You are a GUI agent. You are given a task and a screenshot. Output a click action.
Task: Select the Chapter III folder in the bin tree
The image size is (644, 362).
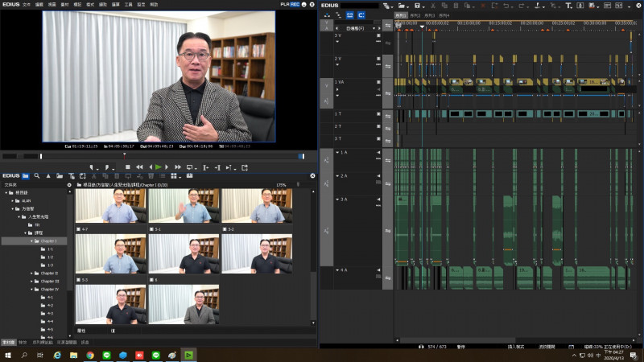coord(50,282)
